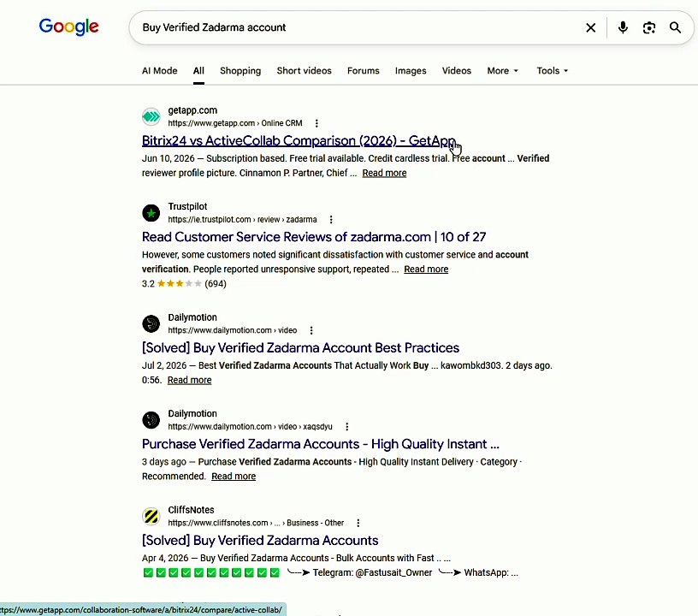This screenshot has width=698, height=616.
Task: Open Read Customer Service Reviews of zadarma.com
Action: pos(314,237)
